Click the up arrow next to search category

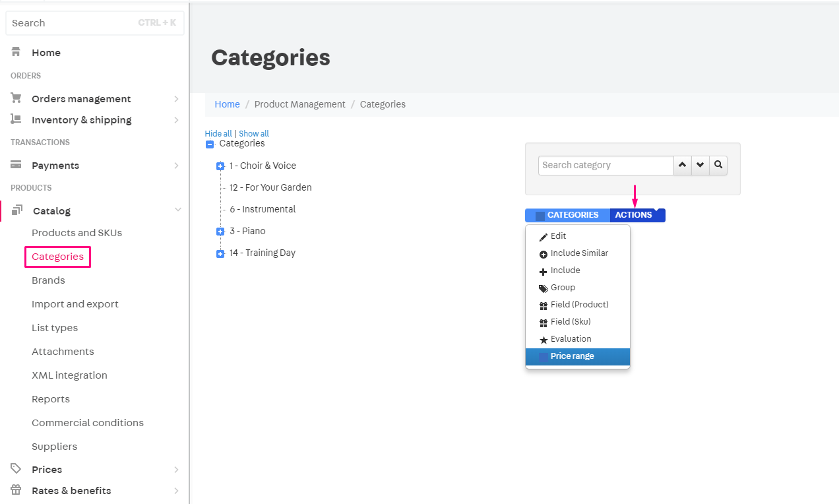[x=682, y=165]
